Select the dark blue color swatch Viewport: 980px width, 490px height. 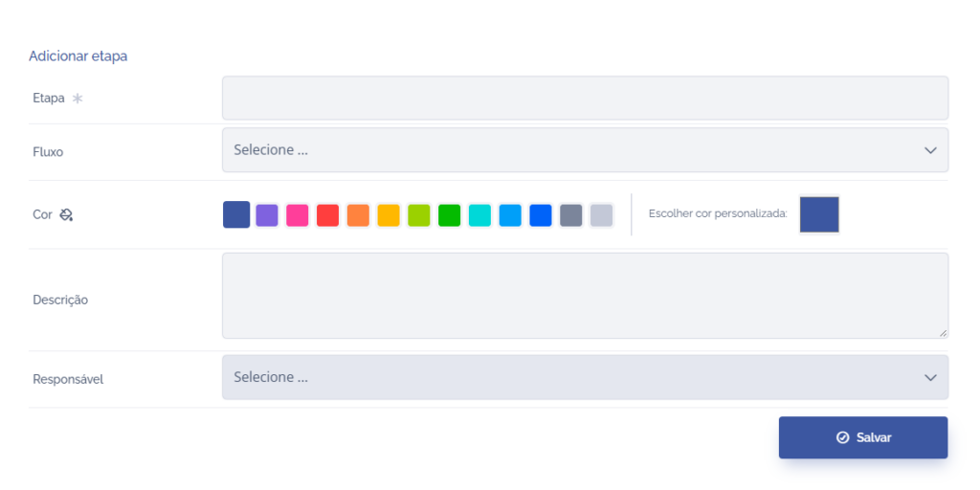tap(236, 214)
